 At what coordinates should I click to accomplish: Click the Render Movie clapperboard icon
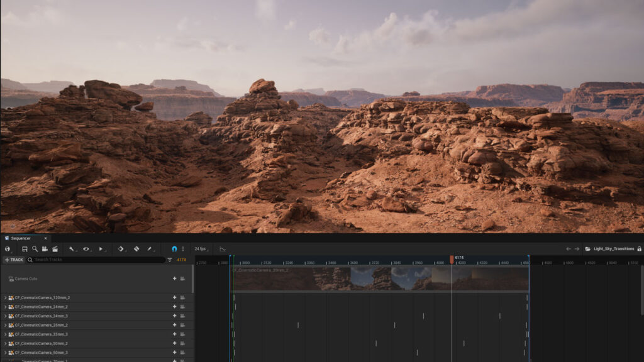(55, 249)
